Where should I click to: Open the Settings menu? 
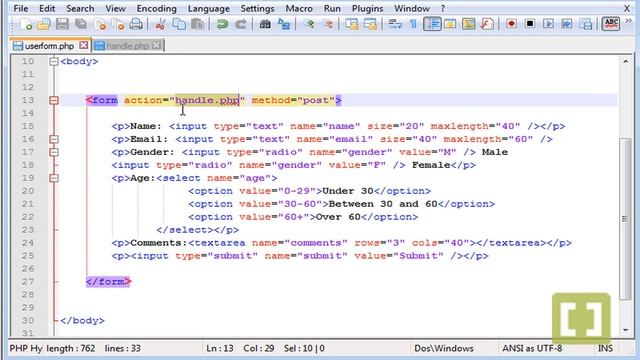click(x=257, y=9)
